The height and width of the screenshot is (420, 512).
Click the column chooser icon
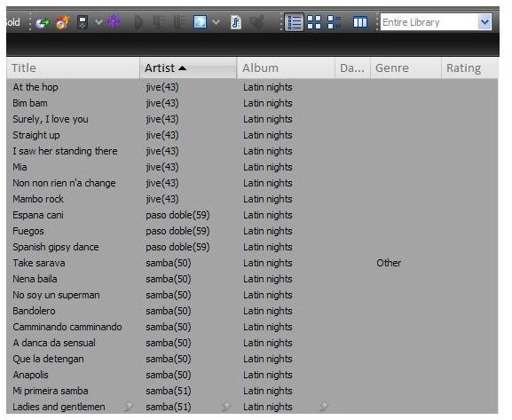[360, 22]
